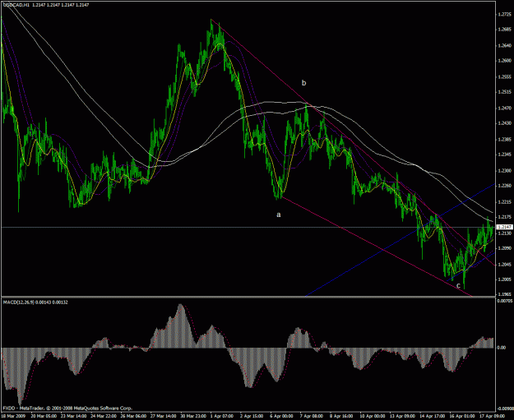Click the "17 Apr 09:00" time axis label
The image size is (514, 420).
(x=492, y=416)
